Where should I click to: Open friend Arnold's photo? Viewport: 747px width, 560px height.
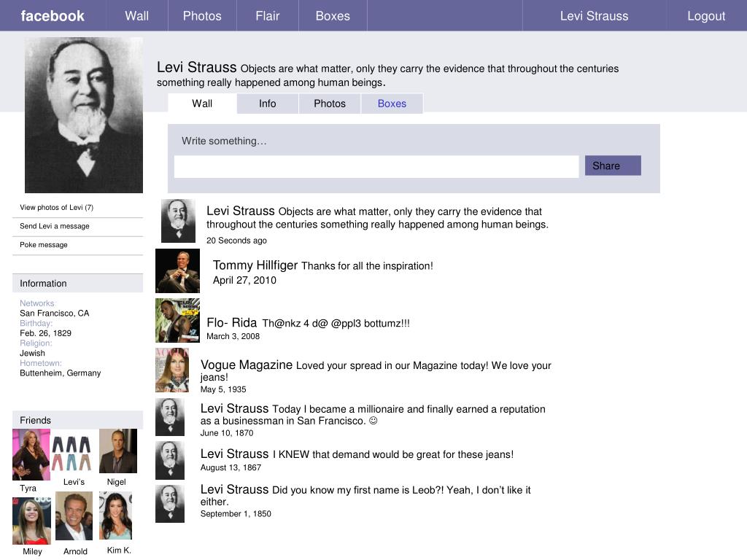click(x=74, y=516)
